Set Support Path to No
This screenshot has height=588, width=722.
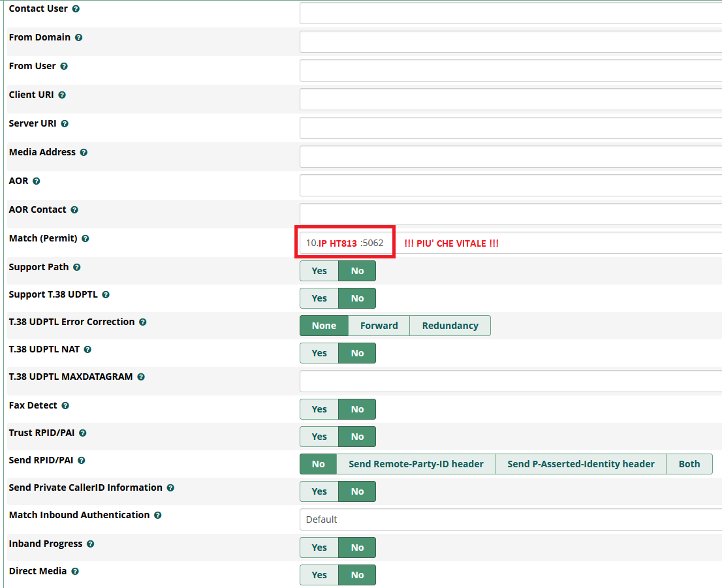(x=357, y=271)
